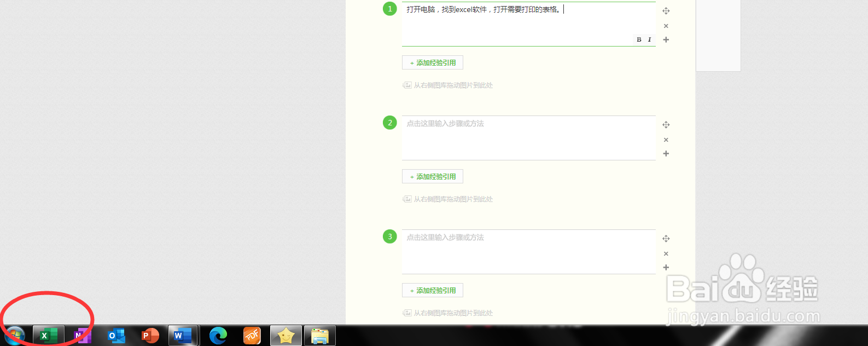
Task: Open the star-icon app in the taskbar
Action: 286,336
